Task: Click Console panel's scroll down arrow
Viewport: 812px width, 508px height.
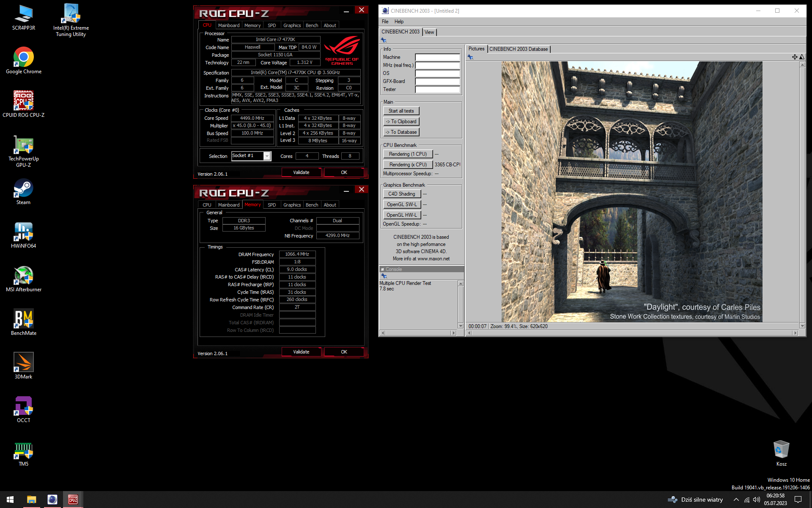Action: [461, 326]
